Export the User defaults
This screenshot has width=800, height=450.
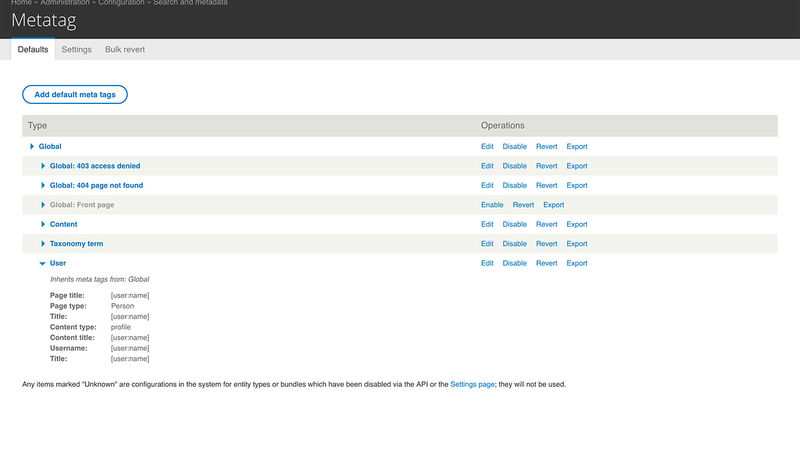pos(577,263)
